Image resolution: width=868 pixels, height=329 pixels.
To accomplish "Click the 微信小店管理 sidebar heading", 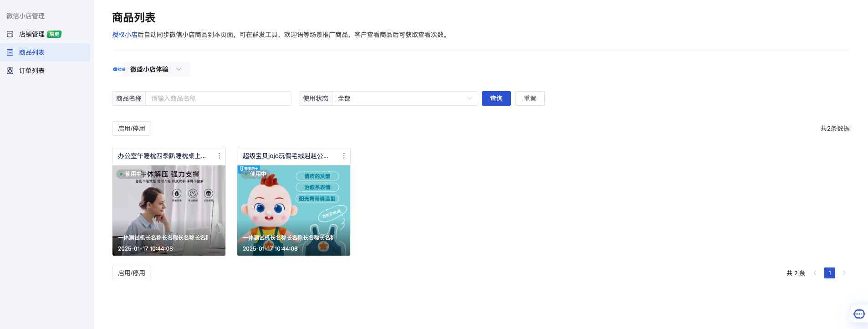I will (26, 16).
